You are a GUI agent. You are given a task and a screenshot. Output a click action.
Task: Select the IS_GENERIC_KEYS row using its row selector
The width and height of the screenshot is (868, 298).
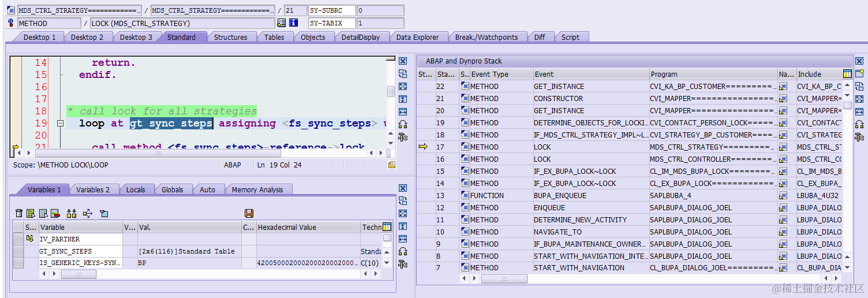point(18,263)
